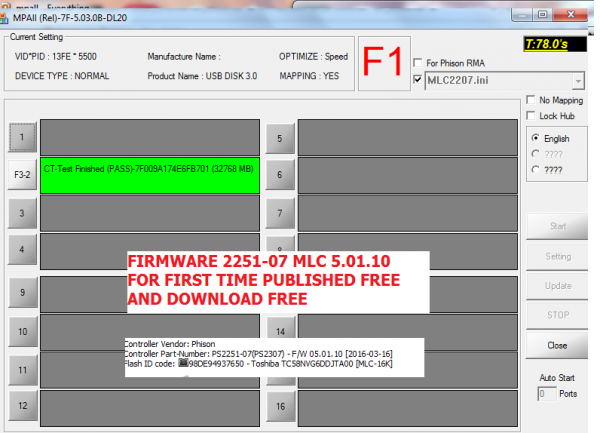Screen dimensions: 600x433
Task: Click the Auto Start Ports input field
Action: (547, 394)
